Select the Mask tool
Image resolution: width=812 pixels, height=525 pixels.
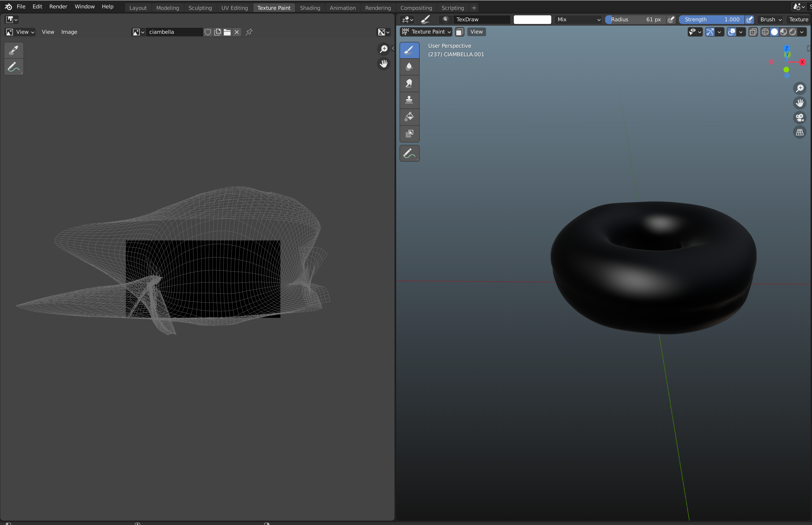(x=409, y=133)
